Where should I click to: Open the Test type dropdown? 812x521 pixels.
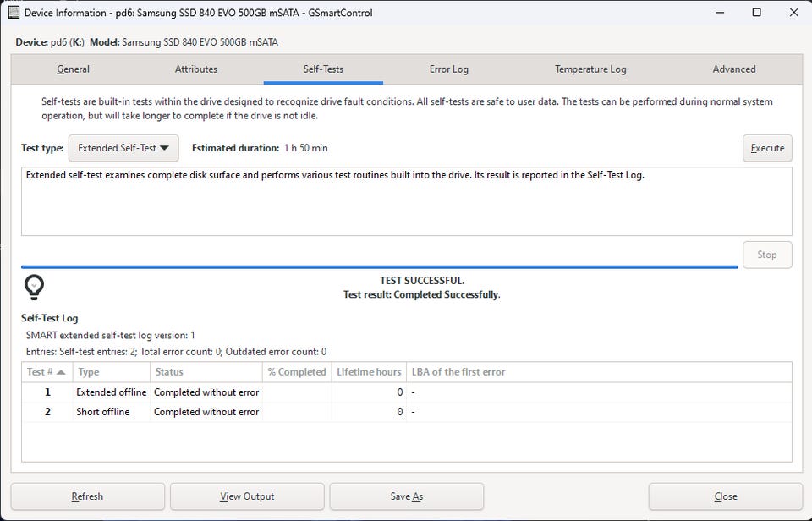coord(123,148)
